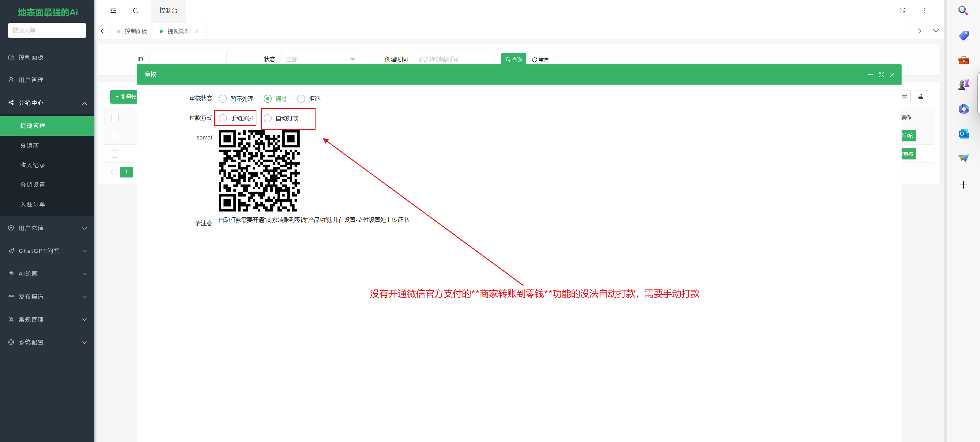
Task: Click the export icon in table toolbar
Action: click(921, 97)
